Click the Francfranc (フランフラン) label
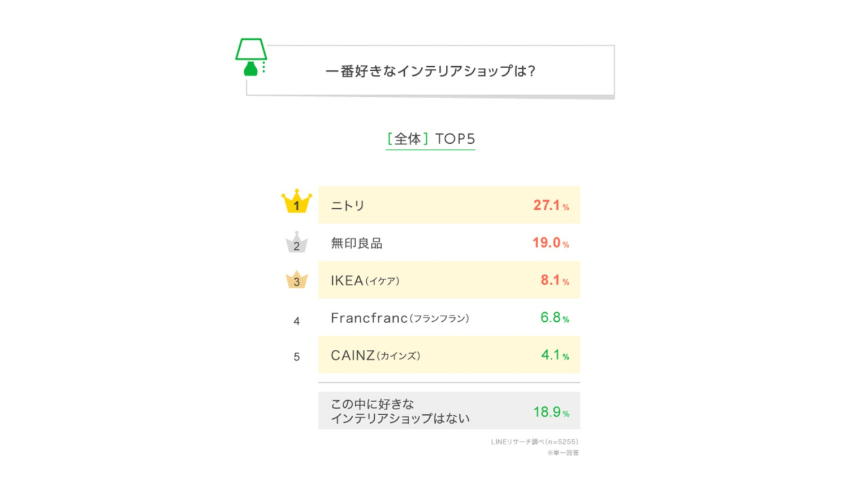868x488 pixels. (x=400, y=318)
